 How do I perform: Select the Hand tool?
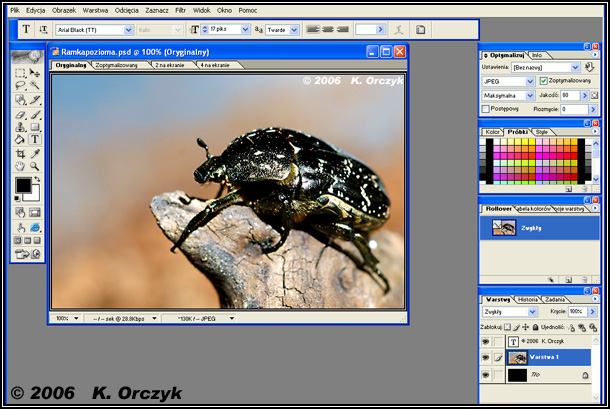pyautogui.click(x=21, y=166)
